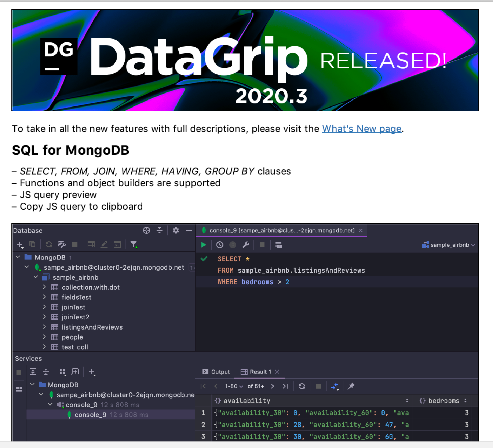This screenshot has height=448, width=493.
Task: Click the New plus button in Database toolbar
Action: [x=20, y=245]
